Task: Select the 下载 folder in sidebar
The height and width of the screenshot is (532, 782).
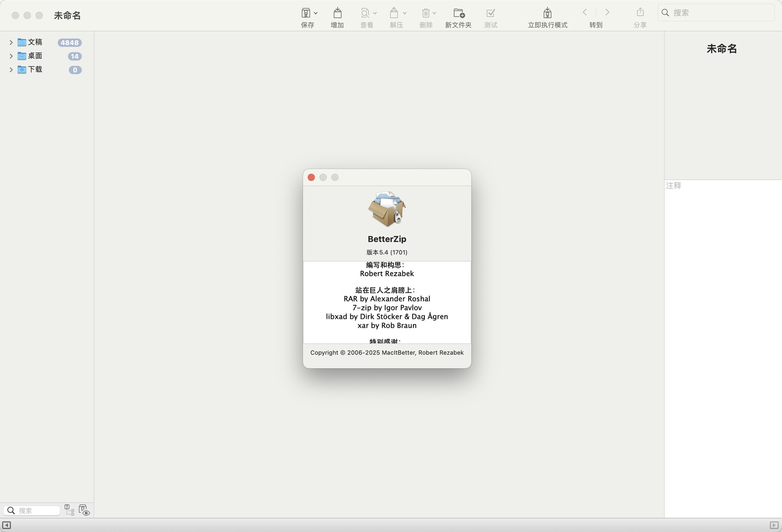Action: 35,69
